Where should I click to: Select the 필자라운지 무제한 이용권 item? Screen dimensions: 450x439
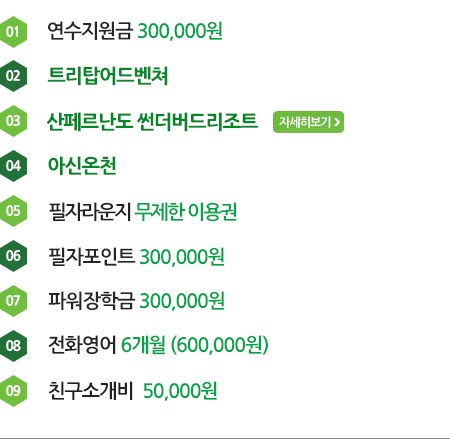point(143,211)
